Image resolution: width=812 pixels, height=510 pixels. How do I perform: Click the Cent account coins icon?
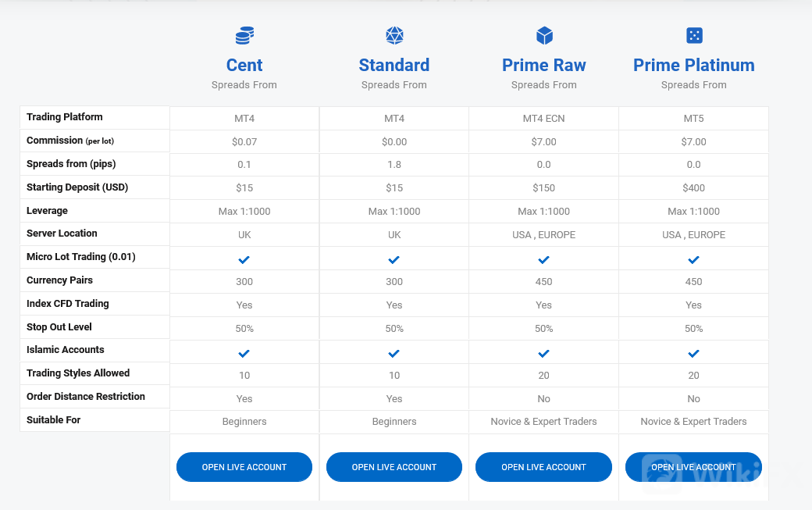tap(244, 35)
